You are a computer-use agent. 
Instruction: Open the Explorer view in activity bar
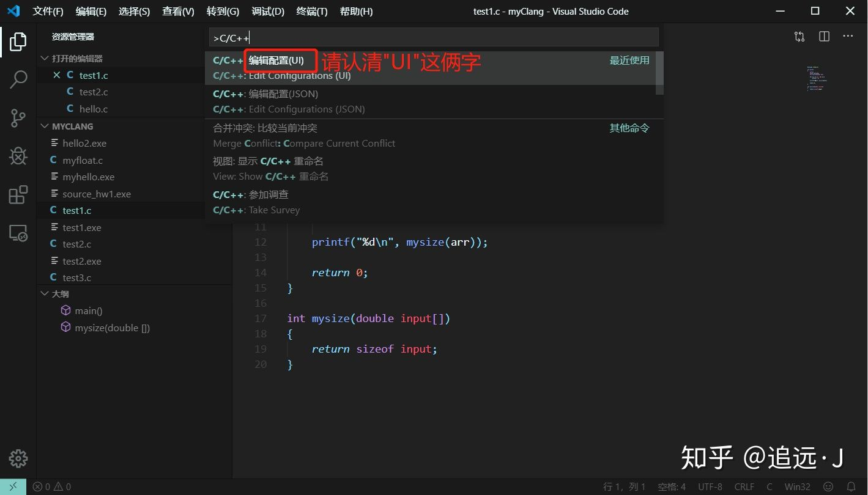pos(18,42)
